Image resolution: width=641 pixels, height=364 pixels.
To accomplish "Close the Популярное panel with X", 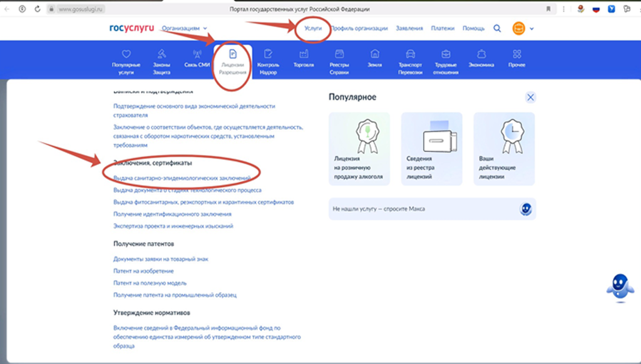I will coord(531,97).
